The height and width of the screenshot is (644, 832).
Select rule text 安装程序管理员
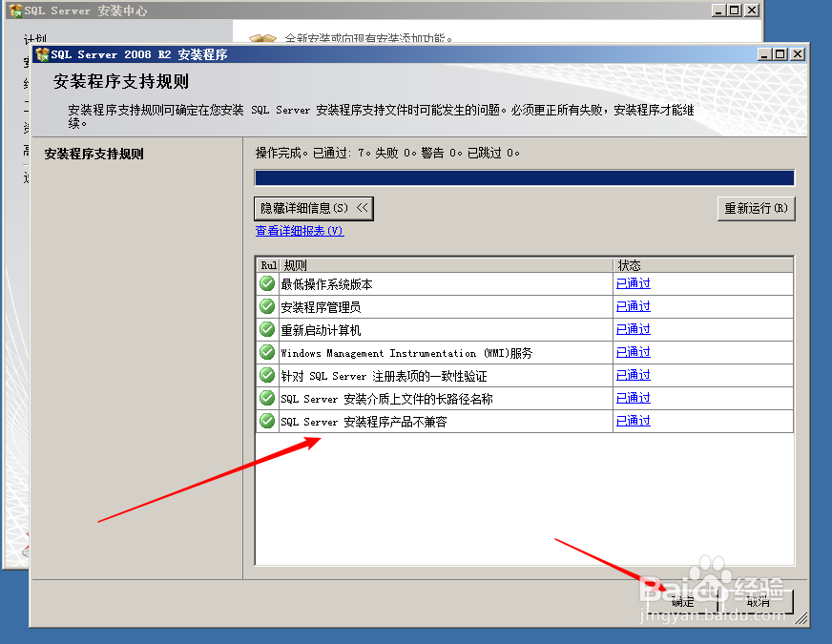(321, 307)
